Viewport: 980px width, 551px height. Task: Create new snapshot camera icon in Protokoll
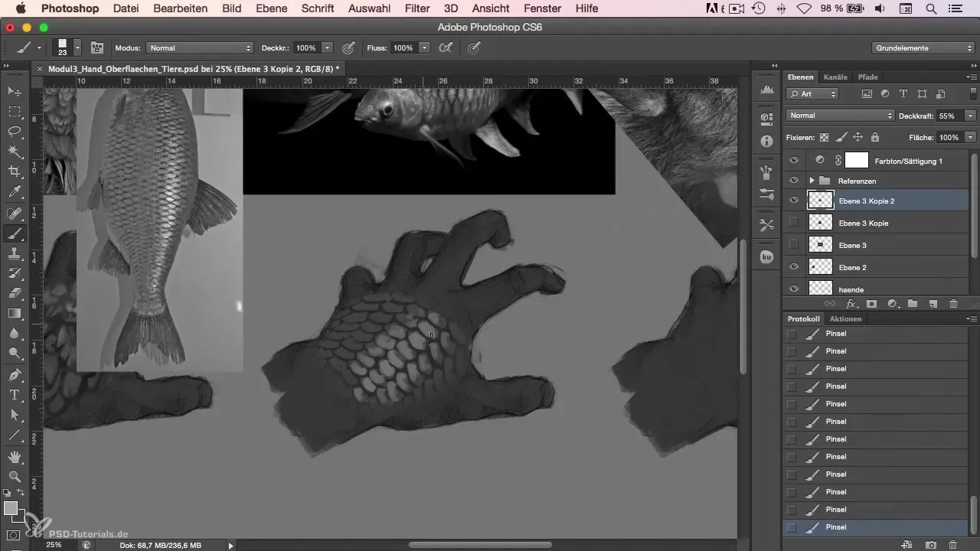tap(931, 545)
